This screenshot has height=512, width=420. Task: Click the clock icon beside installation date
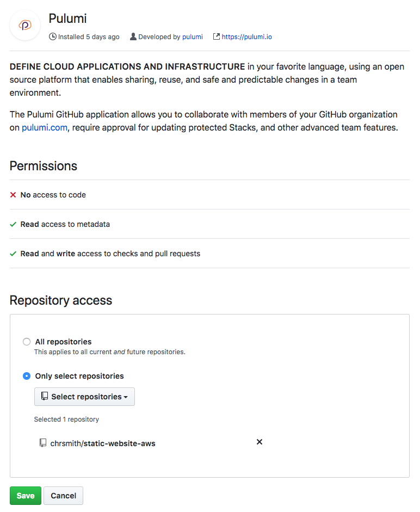(53, 36)
